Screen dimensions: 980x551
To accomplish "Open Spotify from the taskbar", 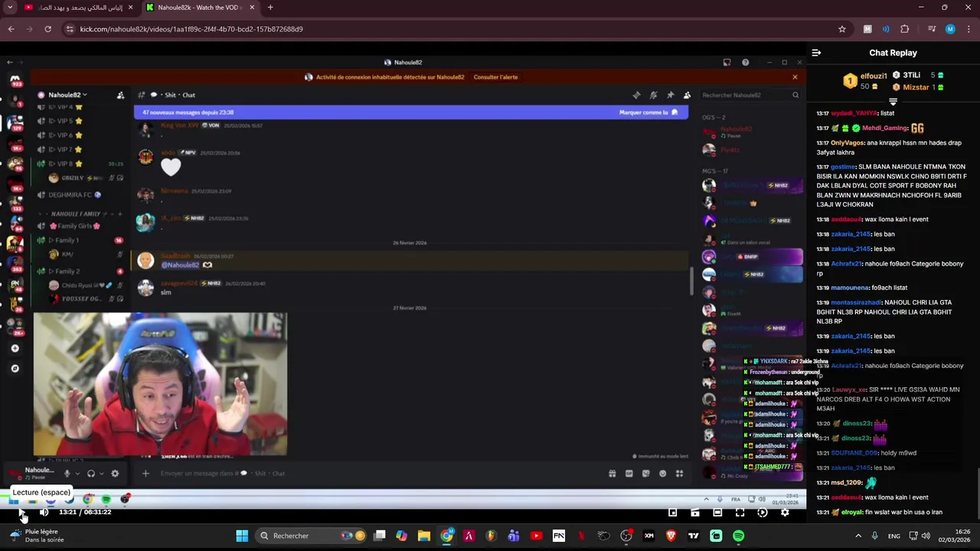I will 738,536.
